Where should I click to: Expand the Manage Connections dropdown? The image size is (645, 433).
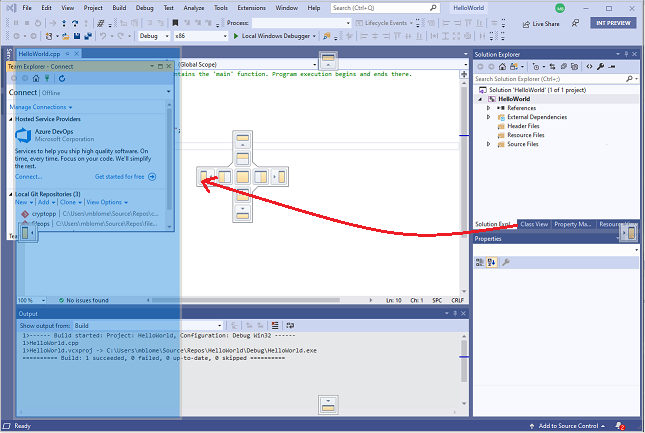point(41,107)
